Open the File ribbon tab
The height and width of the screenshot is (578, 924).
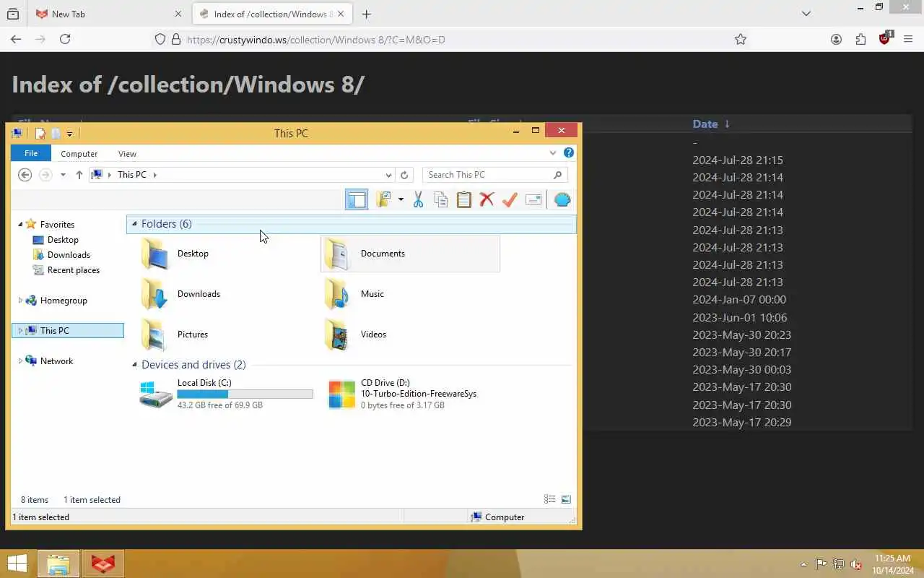[x=31, y=153]
